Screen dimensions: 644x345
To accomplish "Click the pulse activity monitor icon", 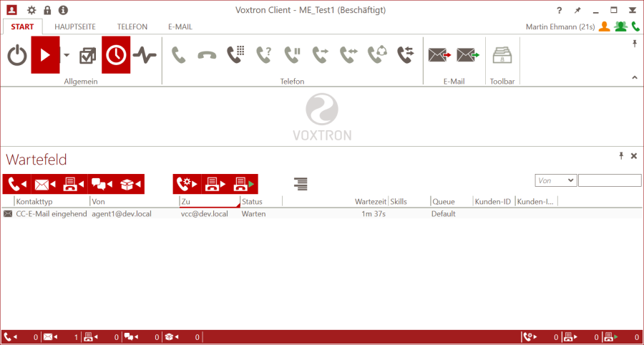I will (144, 56).
